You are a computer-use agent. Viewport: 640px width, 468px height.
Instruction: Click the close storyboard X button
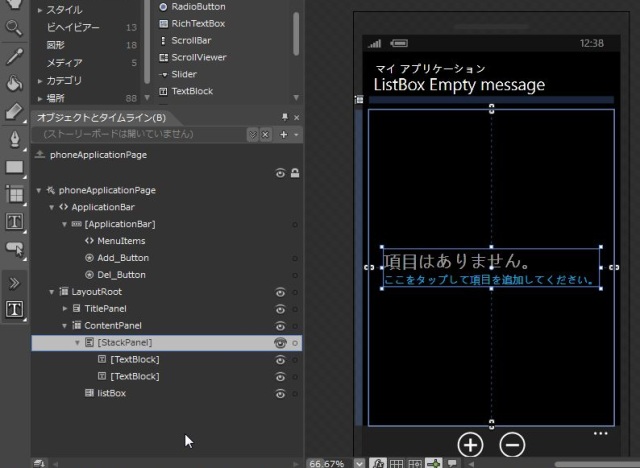[265, 134]
